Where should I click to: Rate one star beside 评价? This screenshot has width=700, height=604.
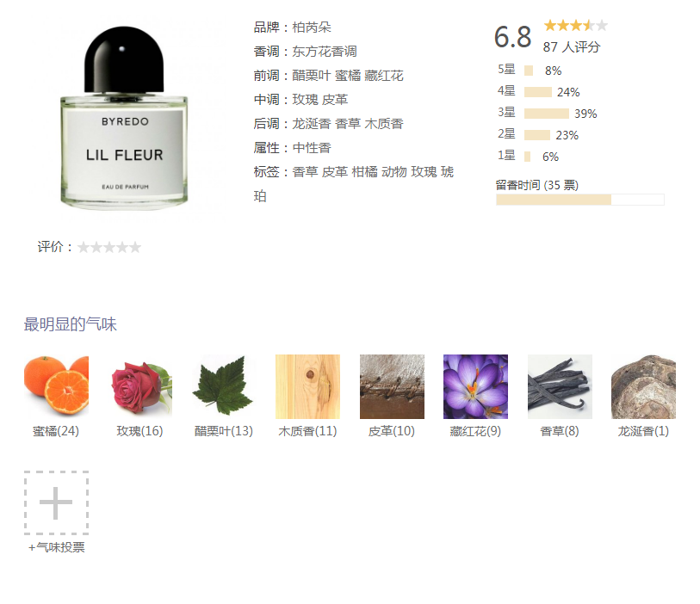[x=83, y=247]
